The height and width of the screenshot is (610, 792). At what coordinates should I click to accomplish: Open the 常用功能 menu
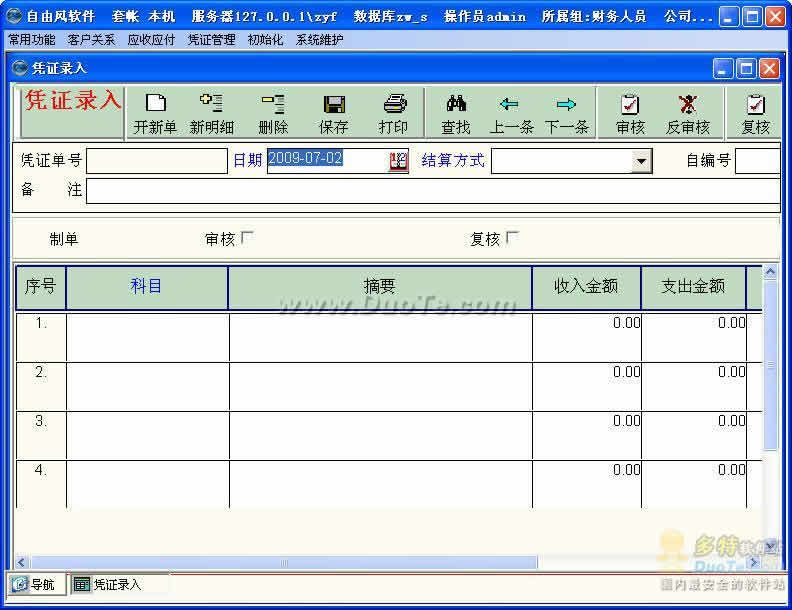pyautogui.click(x=32, y=39)
